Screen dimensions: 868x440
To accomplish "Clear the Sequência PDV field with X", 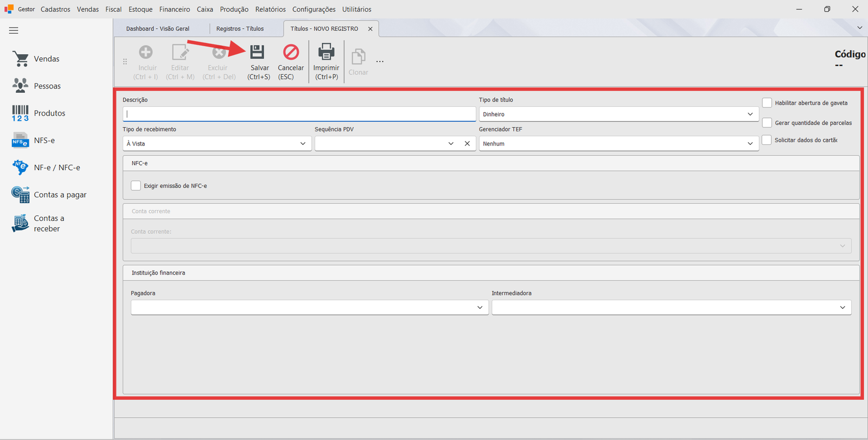I will [x=467, y=144].
